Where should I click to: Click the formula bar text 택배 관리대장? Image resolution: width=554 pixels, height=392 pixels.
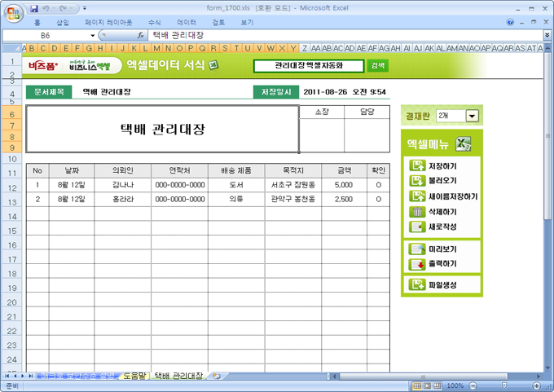click(x=178, y=35)
